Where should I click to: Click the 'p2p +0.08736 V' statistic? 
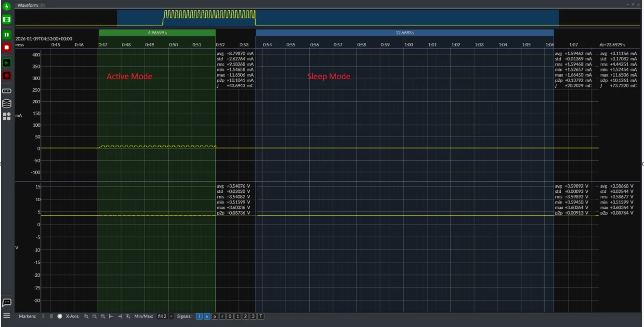[x=234, y=213]
